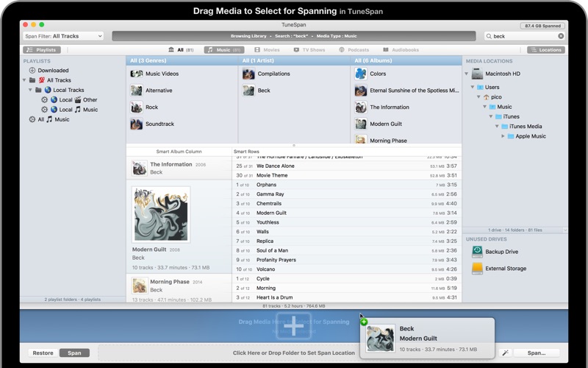
Task: Click the Alternative genre icon
Action: [136, 91]
